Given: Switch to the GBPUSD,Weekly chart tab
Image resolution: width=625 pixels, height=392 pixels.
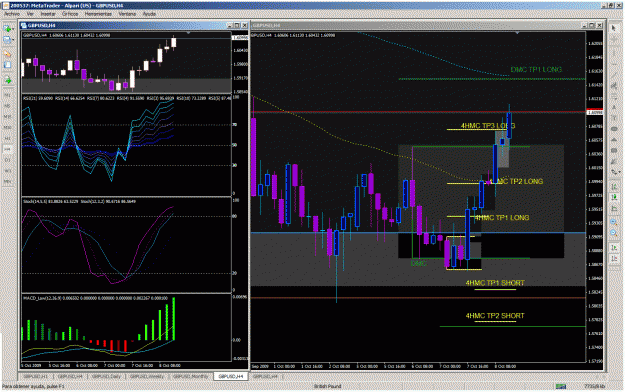Looking at the screenshot, I should pos(147,376).
